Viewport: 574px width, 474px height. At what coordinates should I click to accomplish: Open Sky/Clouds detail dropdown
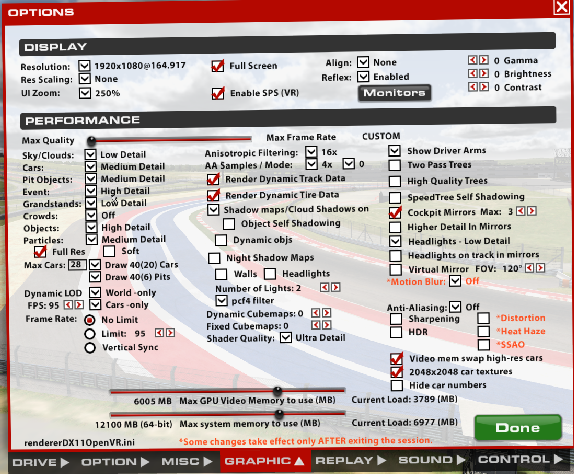coord(91,154)
